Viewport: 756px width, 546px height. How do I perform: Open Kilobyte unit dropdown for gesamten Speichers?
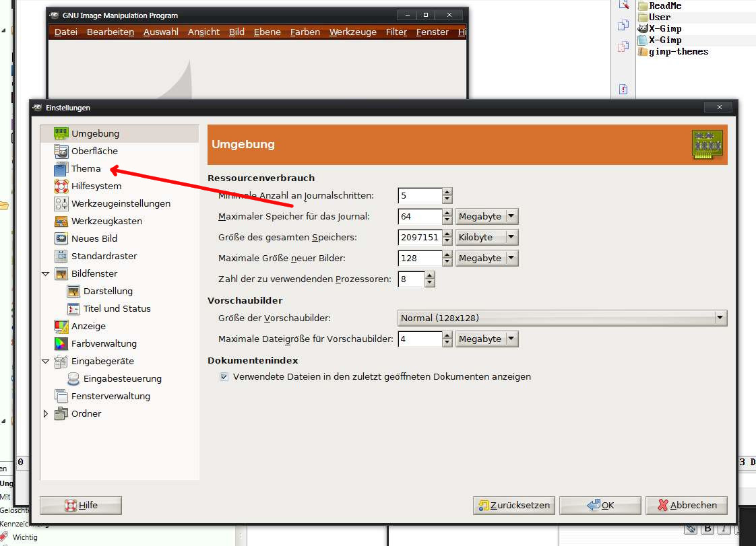(x=487, y=237)
